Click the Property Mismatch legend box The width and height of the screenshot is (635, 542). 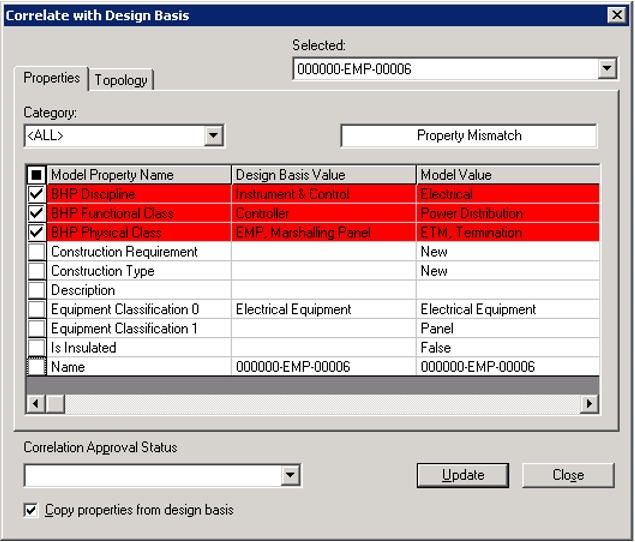(x=468, y=135)
